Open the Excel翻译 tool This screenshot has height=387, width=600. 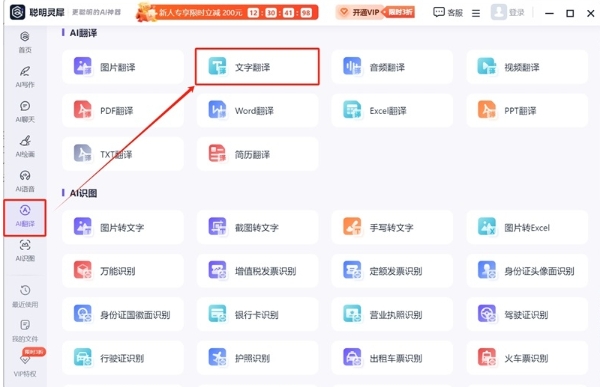(392, 111)
